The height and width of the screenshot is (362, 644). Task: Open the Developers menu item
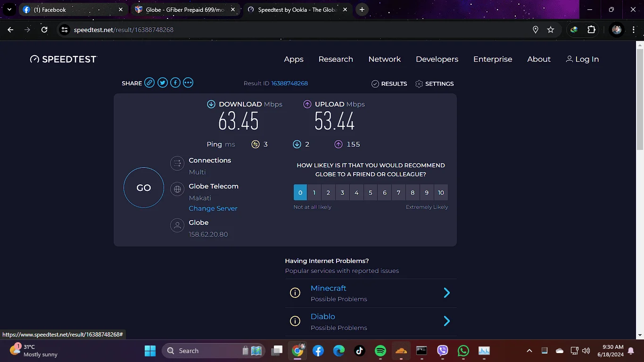(437, 59)
